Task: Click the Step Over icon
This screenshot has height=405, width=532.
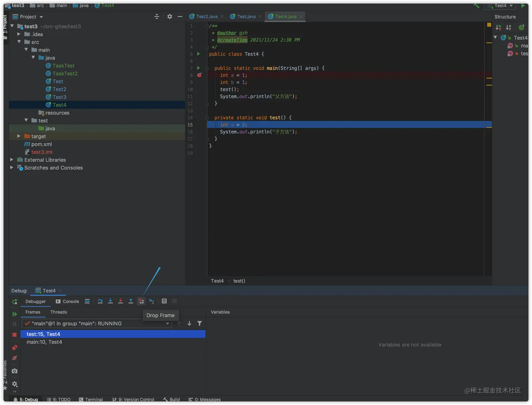Action: pyautogui.click(x=100, y=301)
